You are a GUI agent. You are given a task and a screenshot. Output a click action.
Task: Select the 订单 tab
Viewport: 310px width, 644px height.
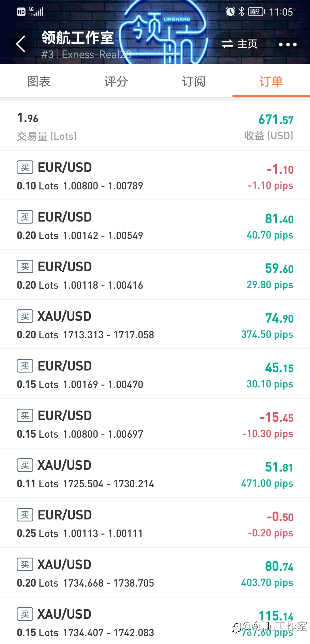click(x=271, y=82)
